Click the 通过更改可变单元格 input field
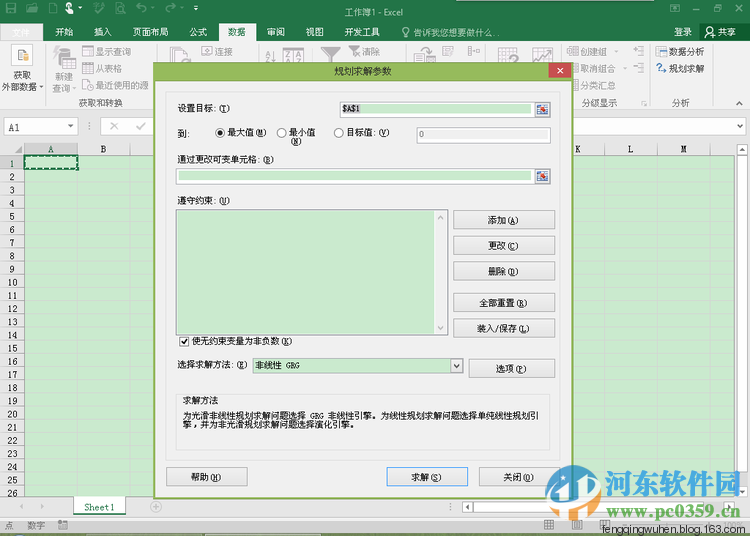 pos(354,176)
